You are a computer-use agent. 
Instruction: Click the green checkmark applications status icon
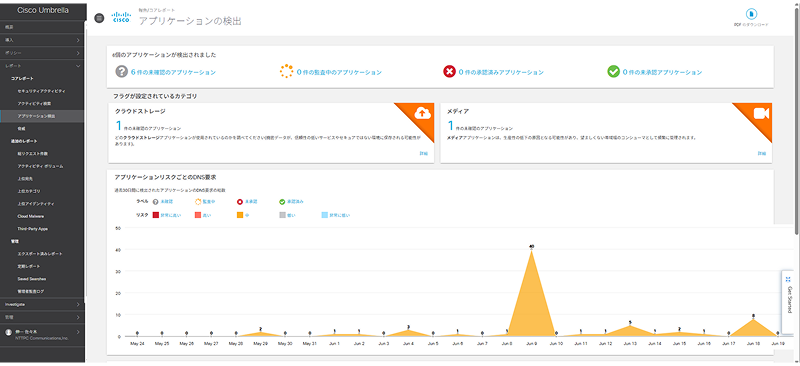tap(613, 72)
